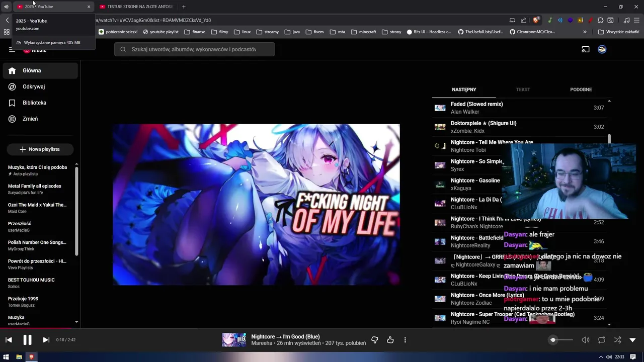Viewport: 644px width, 362px height.
Task: Switch to the PODOBNE related tab
Action: tap(581, 89)
